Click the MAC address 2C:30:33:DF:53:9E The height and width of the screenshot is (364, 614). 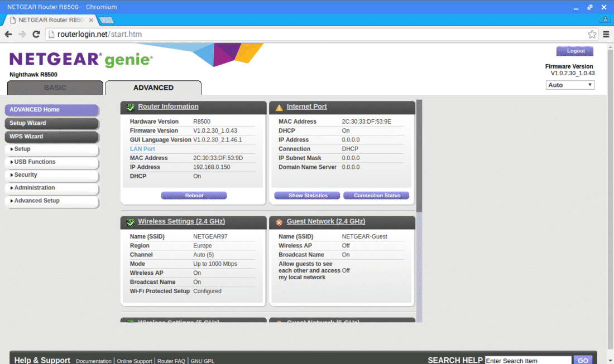(366, 122)
